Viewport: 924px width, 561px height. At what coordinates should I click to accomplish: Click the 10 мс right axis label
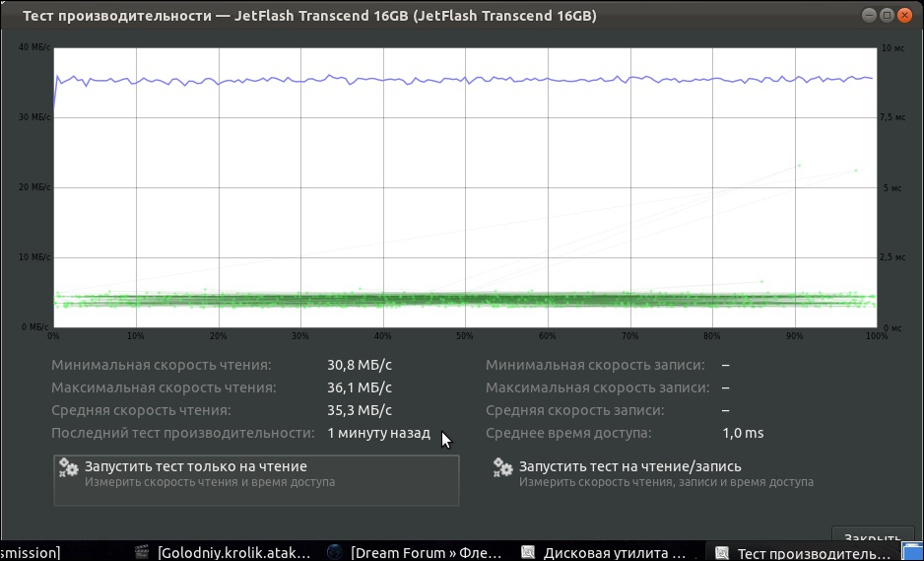coord(892,47)
